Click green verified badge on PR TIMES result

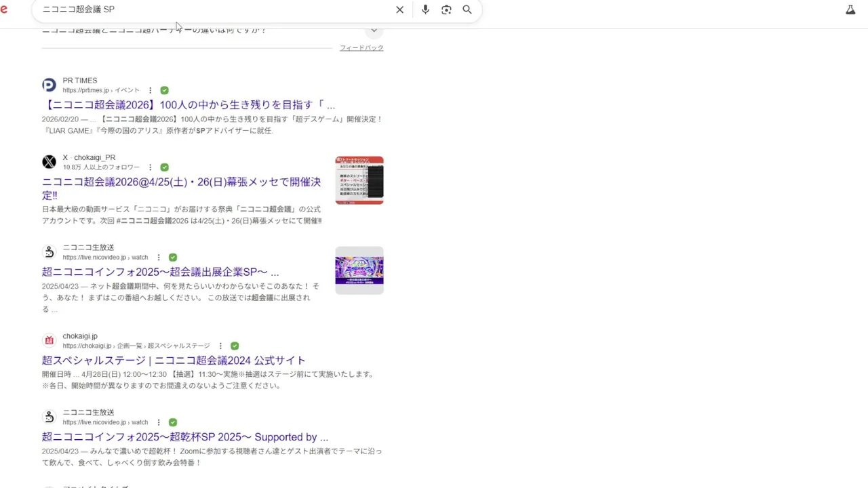(x=164, y=90)
